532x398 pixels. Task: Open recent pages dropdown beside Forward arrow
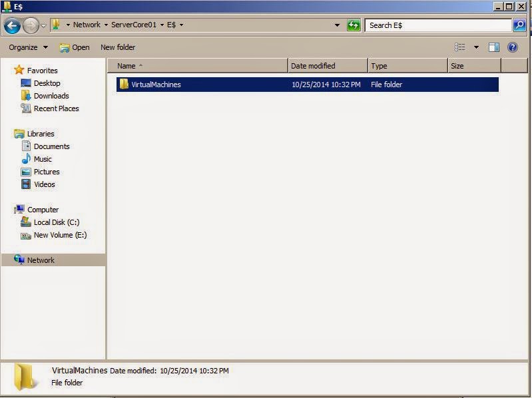[43, 25]
